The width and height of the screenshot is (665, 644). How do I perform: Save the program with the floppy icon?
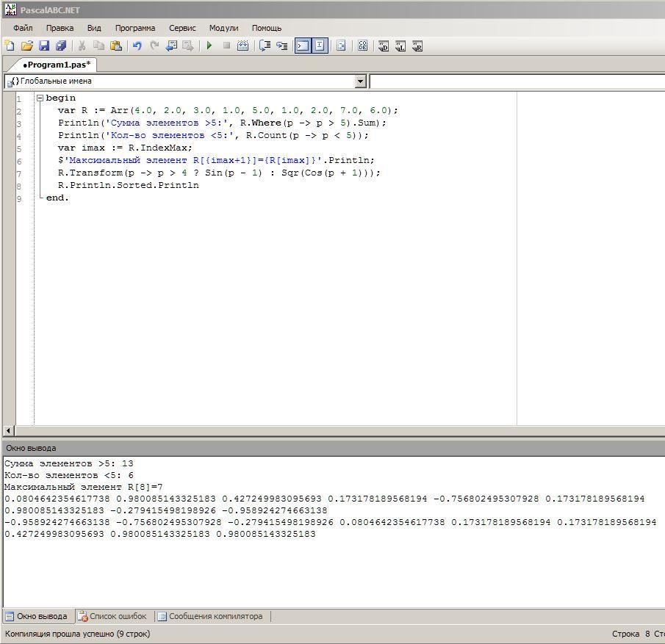click(x=44, y=46)
